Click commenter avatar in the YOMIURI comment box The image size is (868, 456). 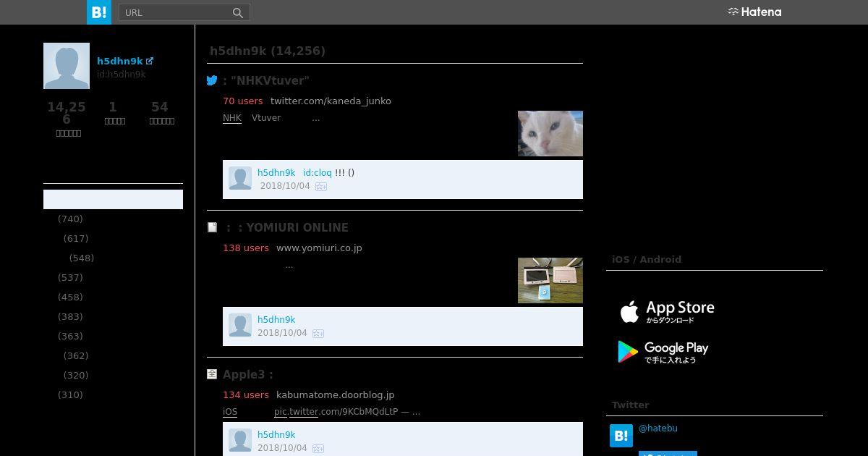coord(240,325)
